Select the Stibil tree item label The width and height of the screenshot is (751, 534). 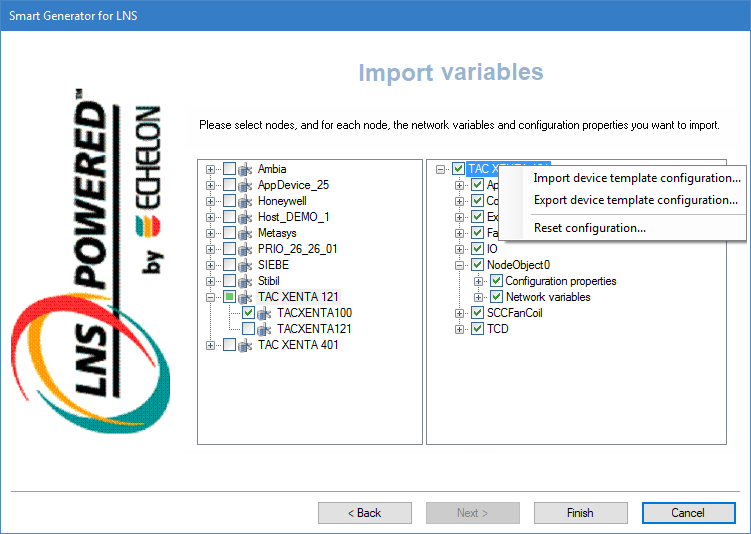(x=271, y=281)
